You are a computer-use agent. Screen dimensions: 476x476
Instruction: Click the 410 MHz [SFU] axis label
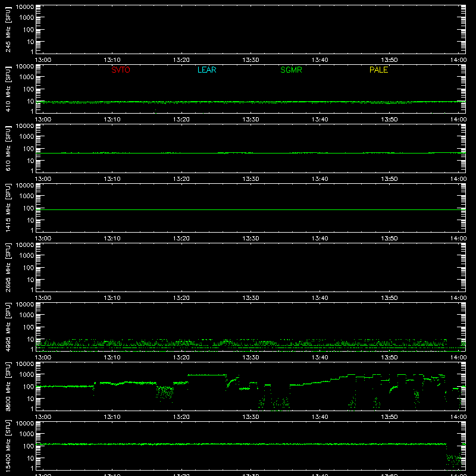(8, 89)
